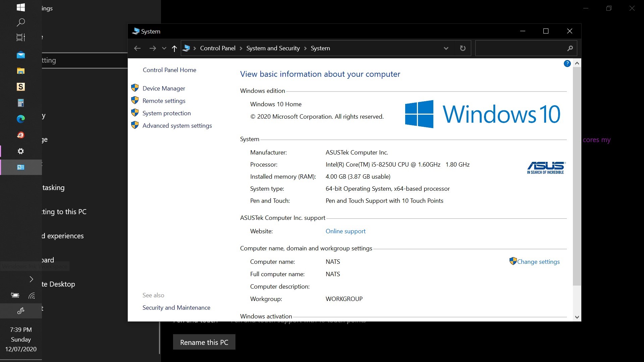
Task: Open Advanced system settings link
Action: [x=177, y=125]
